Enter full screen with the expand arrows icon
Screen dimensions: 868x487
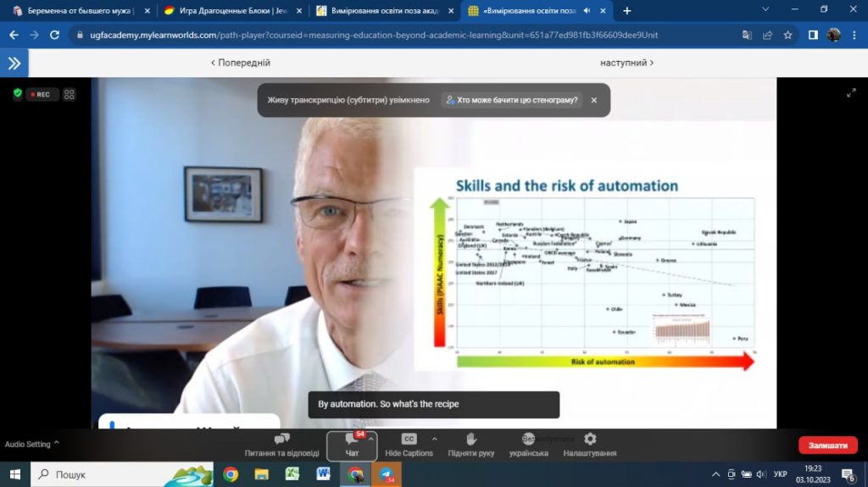pos(851,93)
